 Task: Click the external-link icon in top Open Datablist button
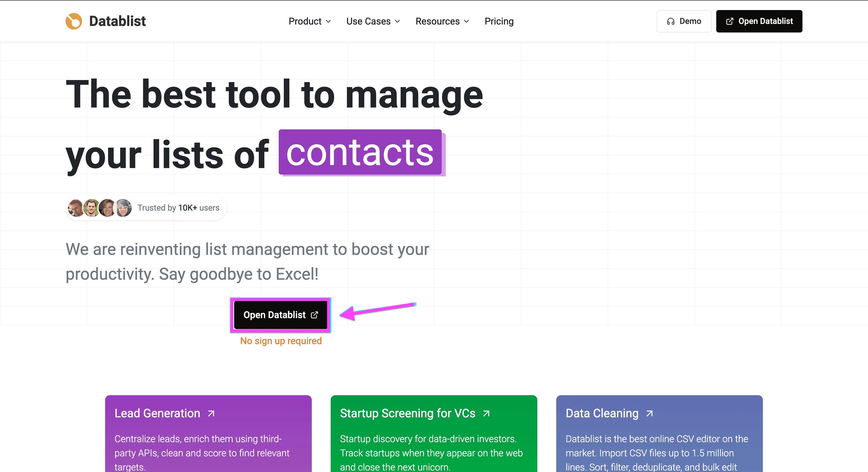click(x=730, y=21)
